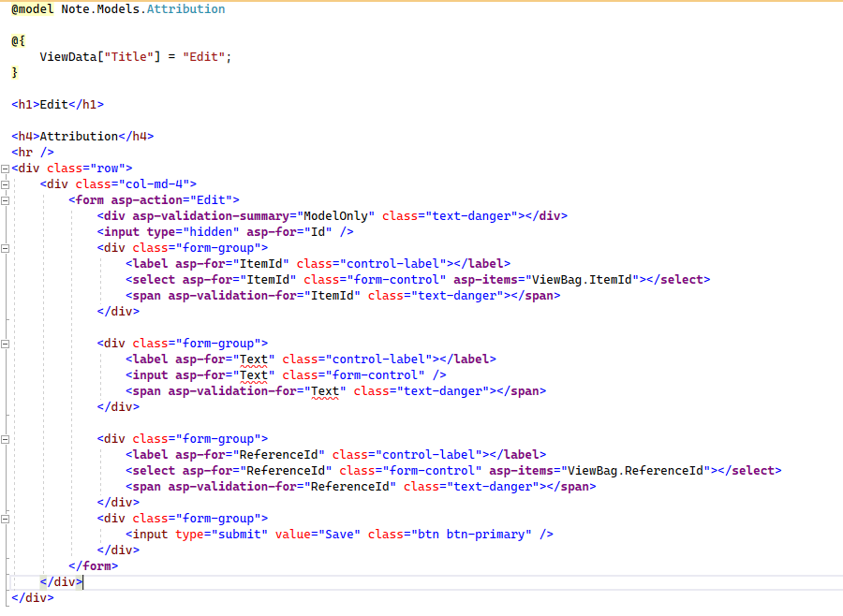Screen dimensions: 843x616
Task: Collapse the form-group div containing the Text label
Action: [5, 344]
